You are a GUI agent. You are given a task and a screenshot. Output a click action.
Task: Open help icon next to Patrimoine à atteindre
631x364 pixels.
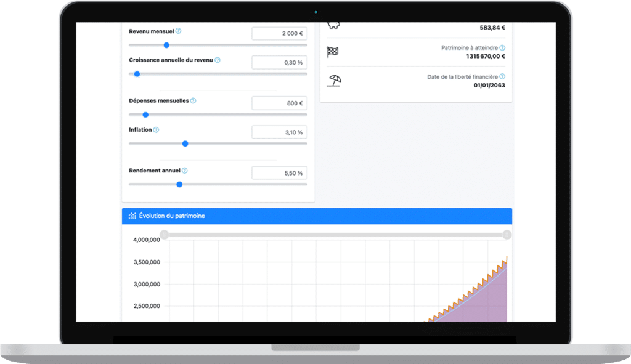pyautogui.click(x=502, y=47)
